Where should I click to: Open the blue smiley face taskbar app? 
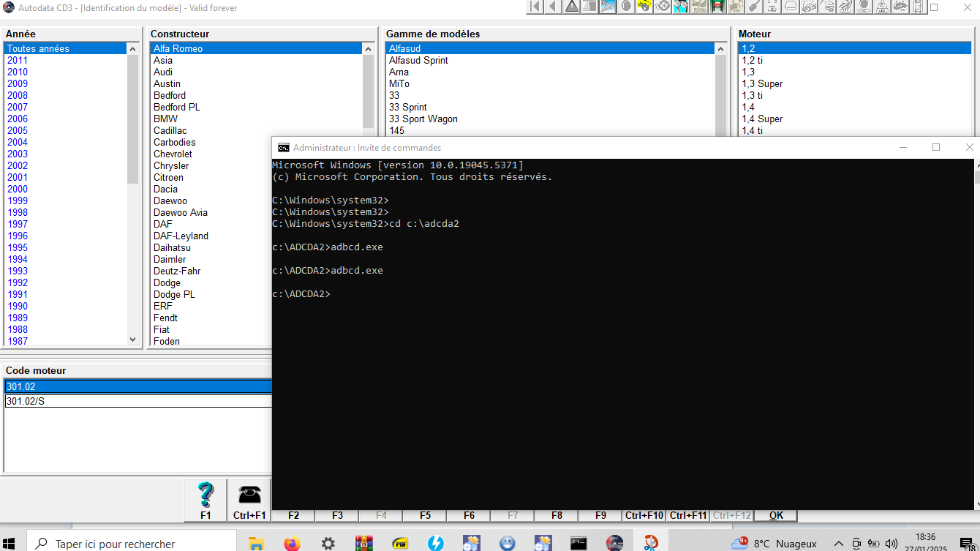coord(507,543)
